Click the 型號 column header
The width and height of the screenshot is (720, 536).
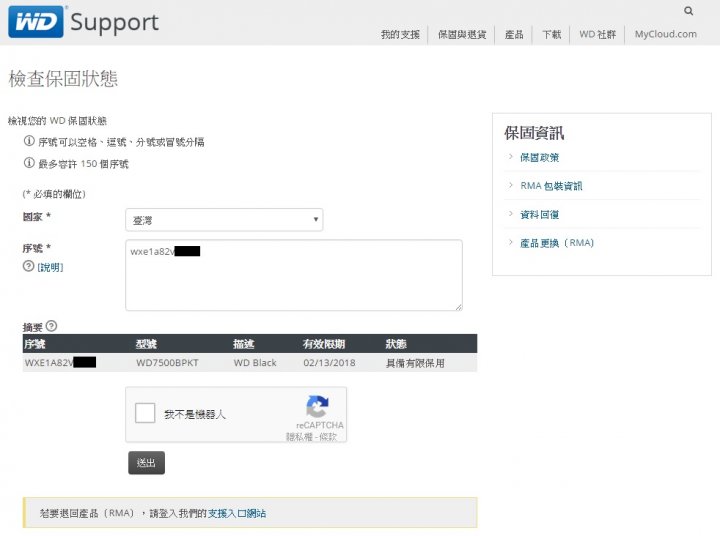pyautogui.click(x=146, y=344)
